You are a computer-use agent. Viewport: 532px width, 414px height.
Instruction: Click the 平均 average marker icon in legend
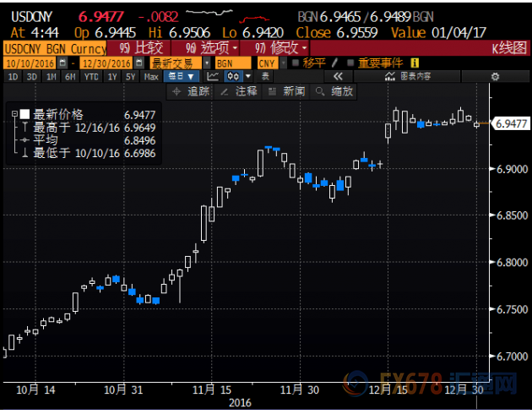click(x=24, y=140)
